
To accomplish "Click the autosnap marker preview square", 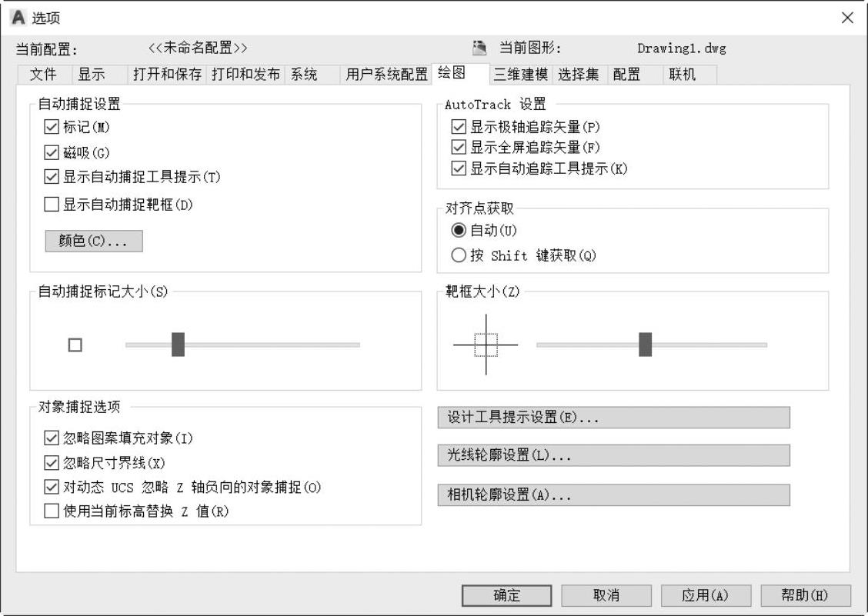I will pyautogui.click(x=75, y=345).
